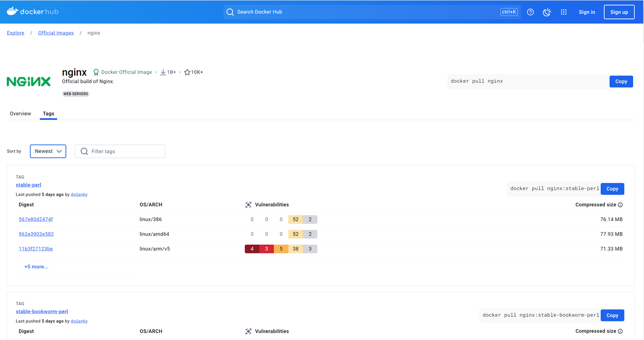
Task: Open the Sort by Newest dropdown
Action: tap(48, 151)
